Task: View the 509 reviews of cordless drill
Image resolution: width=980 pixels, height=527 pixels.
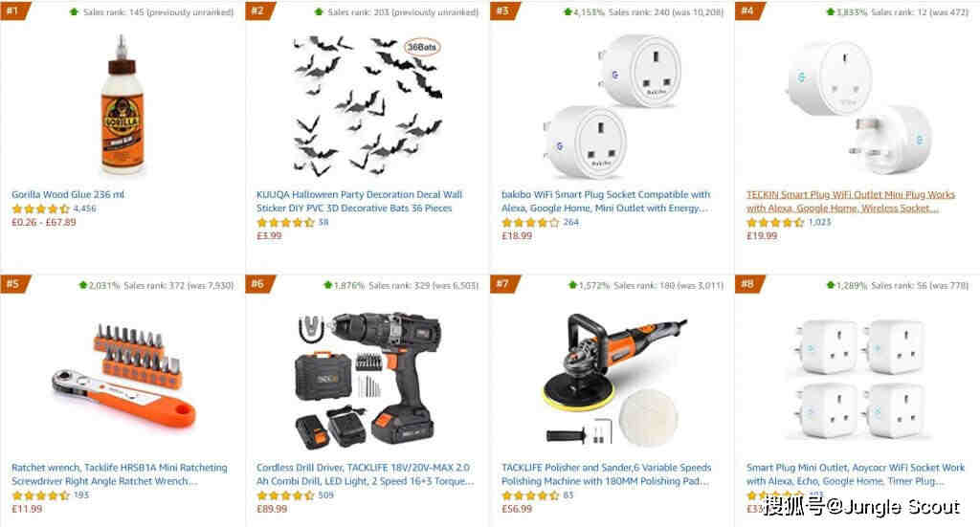Action: pyautogui.click(x=325, y=495)
